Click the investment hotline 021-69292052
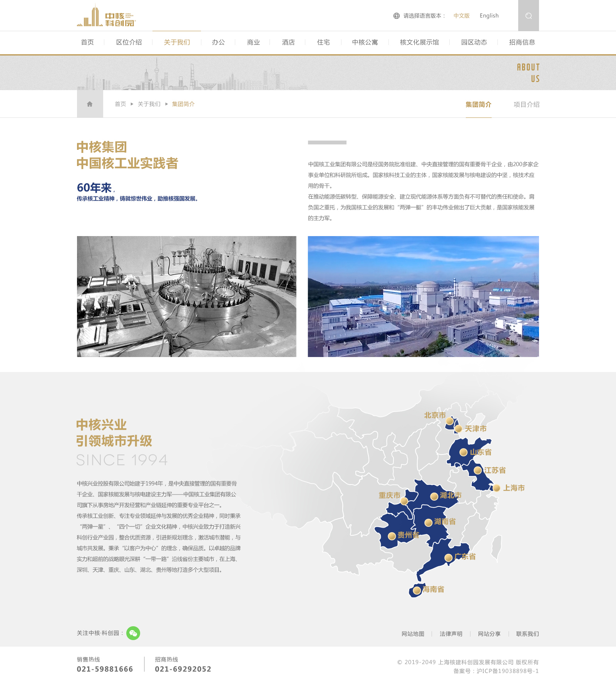 click(183, 669)
